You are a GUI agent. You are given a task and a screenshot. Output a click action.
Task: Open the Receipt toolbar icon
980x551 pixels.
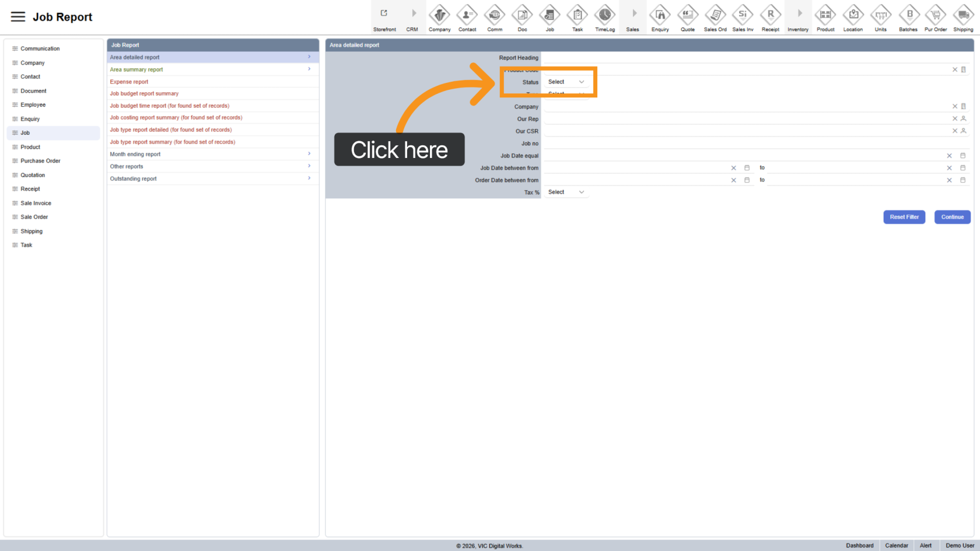click(770, 15)
